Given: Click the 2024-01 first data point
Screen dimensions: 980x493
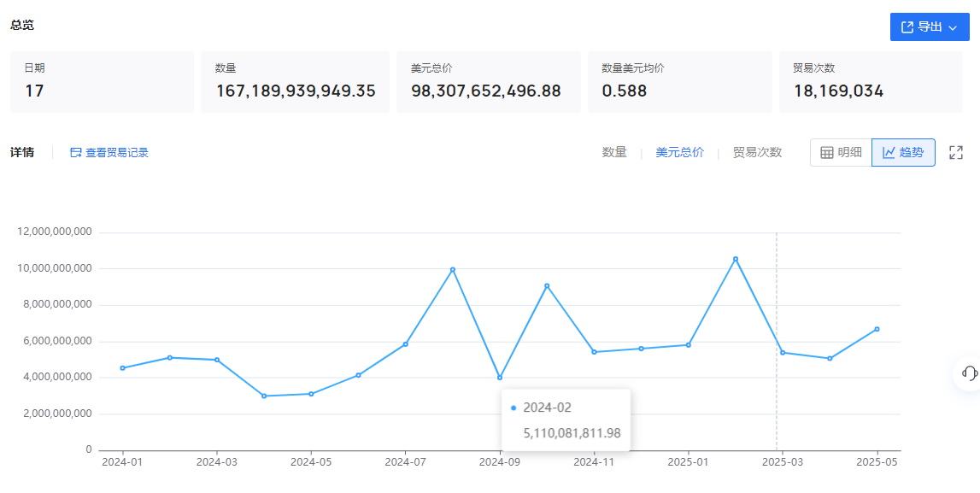Looking at the screenshot, I should (x=123, y=368).
